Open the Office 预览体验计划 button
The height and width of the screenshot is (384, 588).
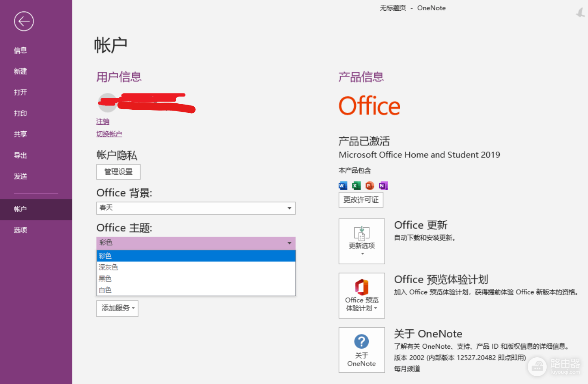(362, 295)
